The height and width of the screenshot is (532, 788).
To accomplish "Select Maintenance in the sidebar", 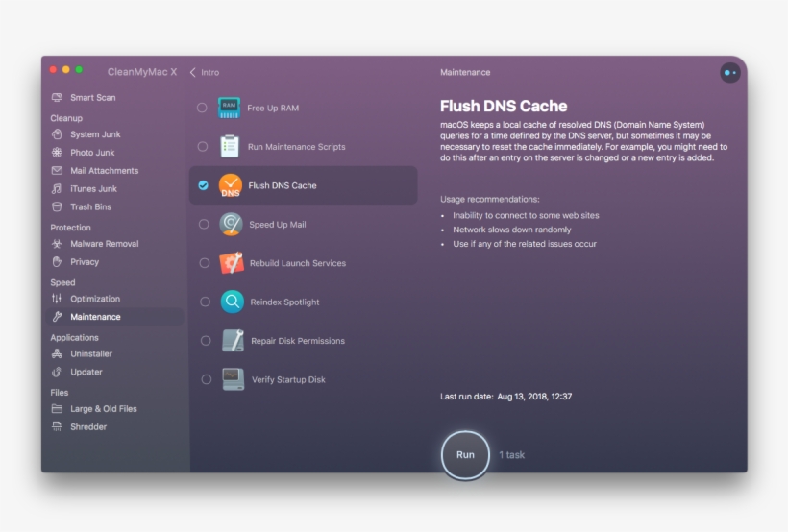I will pos(115,317).
